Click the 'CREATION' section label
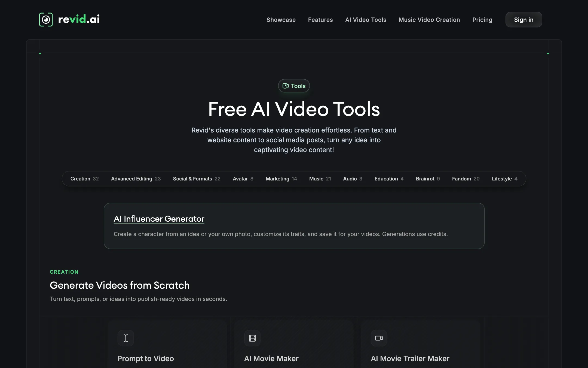This screenshot has width=588, height=368. coord(64,272)
